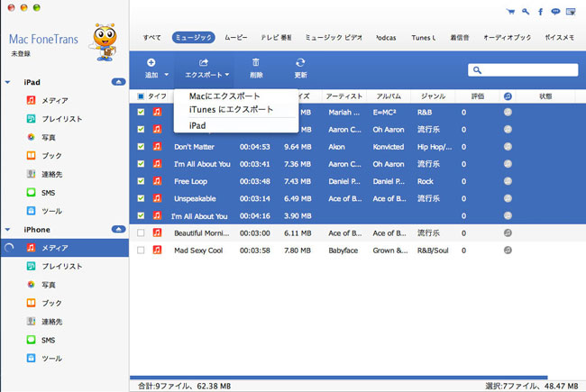Click the add (追加) plus icon
586x392 pixels.
coord(151,62)
